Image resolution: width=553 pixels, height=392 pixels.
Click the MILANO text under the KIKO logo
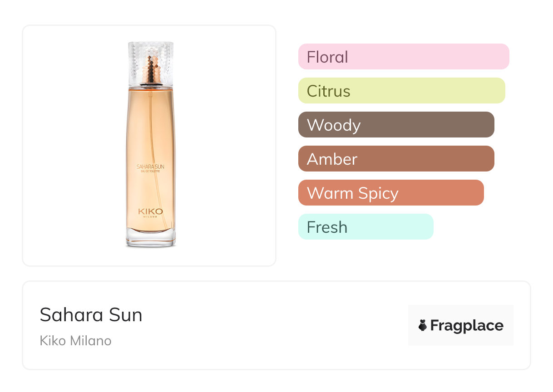click(x=150, y=217)
